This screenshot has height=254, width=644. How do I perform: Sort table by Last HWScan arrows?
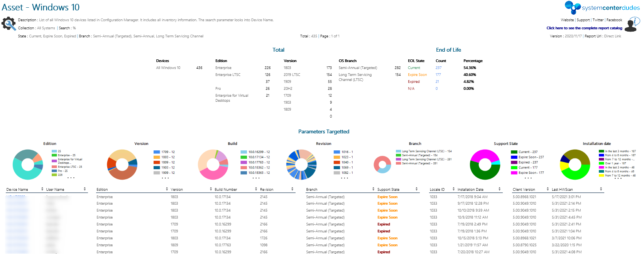point(601,189)
